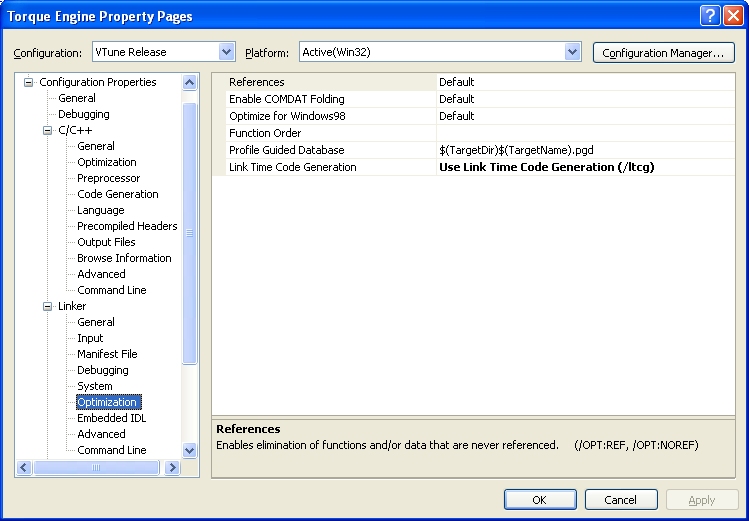Collapse the Configuration Properties tree node
The width and height of the screenshot is (749, 521).
29,82
